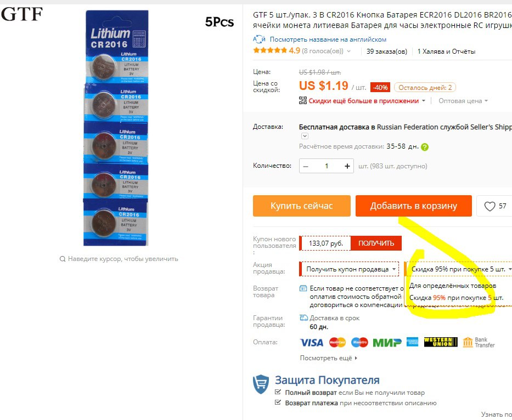Open the Посмотреть название на английском link
This screenshot has width=512, height=420.
coord(328,39)
